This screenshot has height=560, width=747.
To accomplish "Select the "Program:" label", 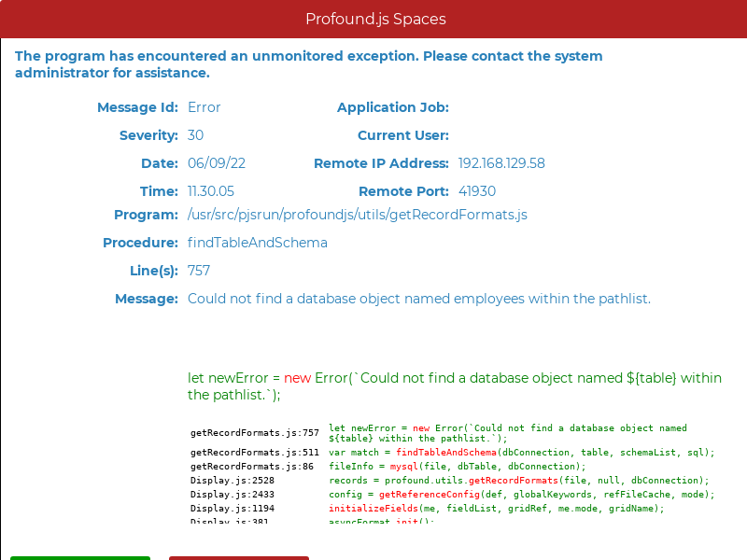I will (x=147, y=215).
